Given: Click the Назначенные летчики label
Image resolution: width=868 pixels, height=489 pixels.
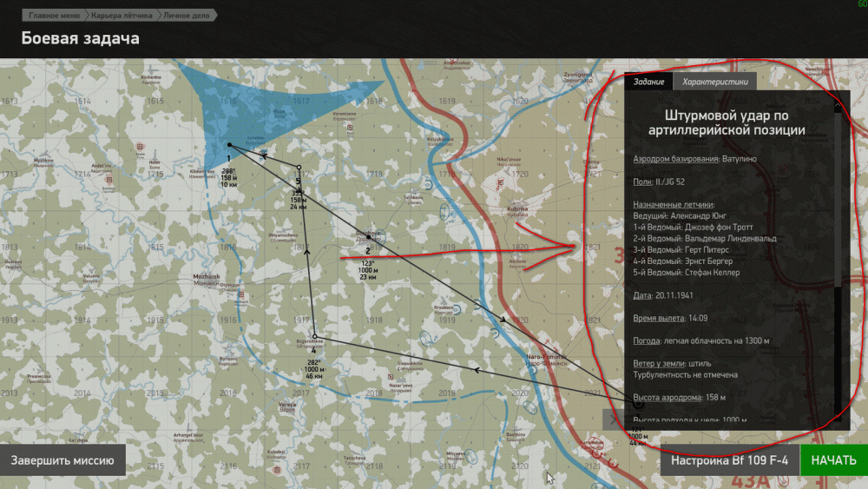Looking at the screenshot, I should coord(674,204).
